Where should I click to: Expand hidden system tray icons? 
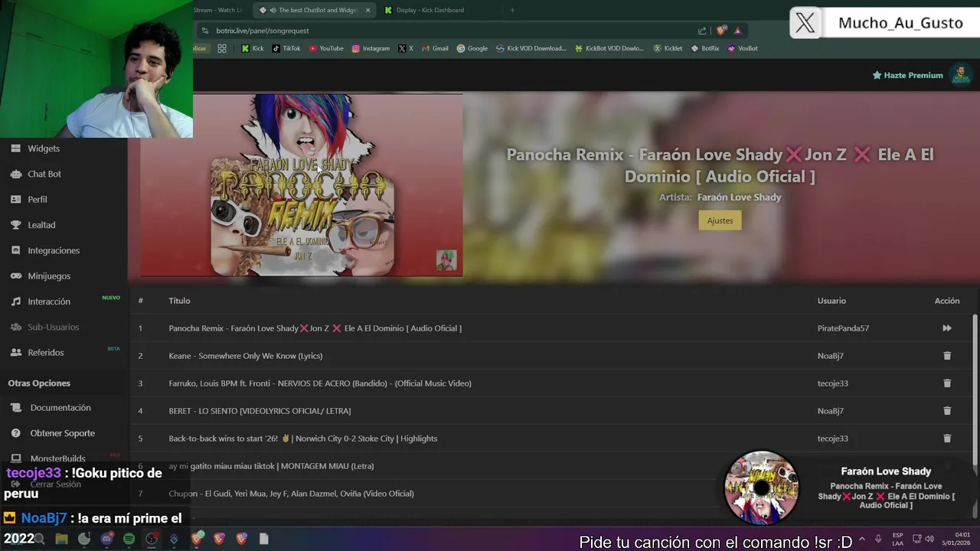coord(862,539)
